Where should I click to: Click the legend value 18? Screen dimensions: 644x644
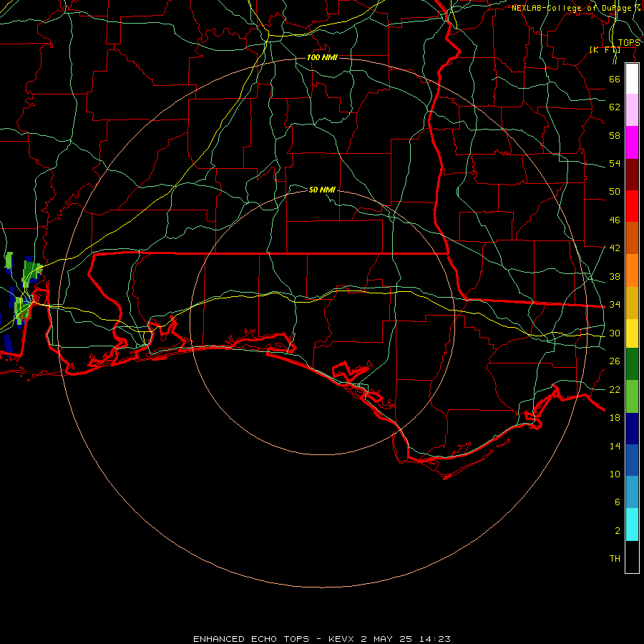[x=615, y=417]
